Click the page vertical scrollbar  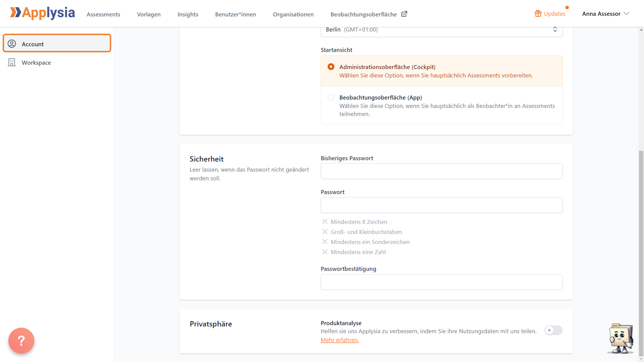pos(641,254)
